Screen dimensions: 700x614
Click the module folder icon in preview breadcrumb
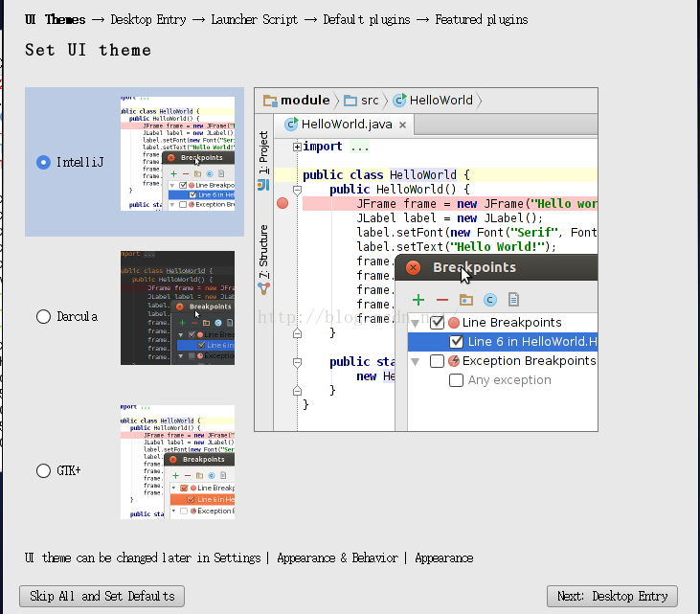[x=270, y=101]
